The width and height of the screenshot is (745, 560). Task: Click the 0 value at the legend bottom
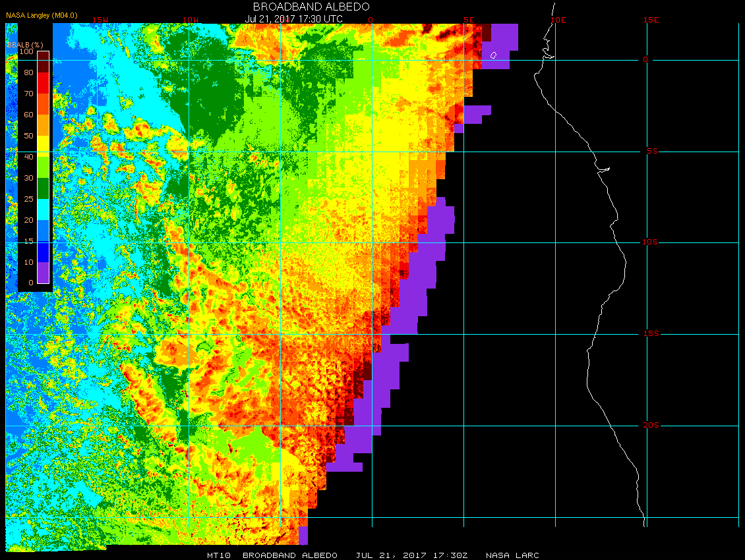coord(31,283)
